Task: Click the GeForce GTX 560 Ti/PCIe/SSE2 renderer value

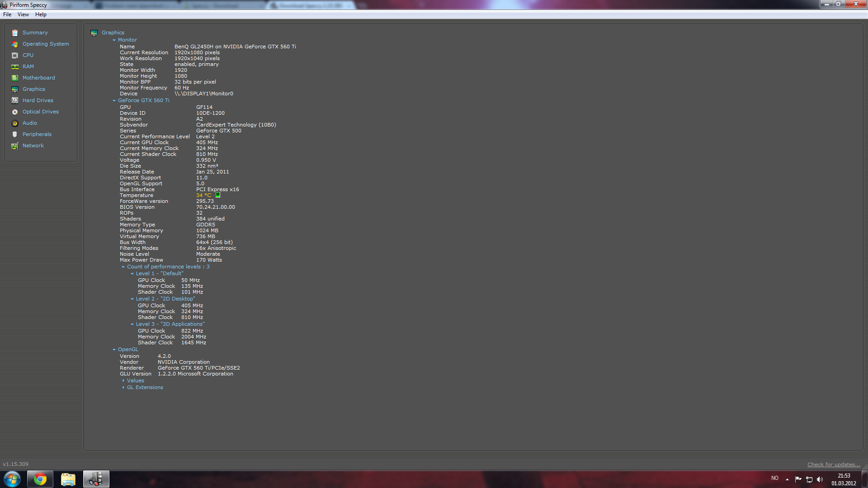Action: click(x=199, y=368)
